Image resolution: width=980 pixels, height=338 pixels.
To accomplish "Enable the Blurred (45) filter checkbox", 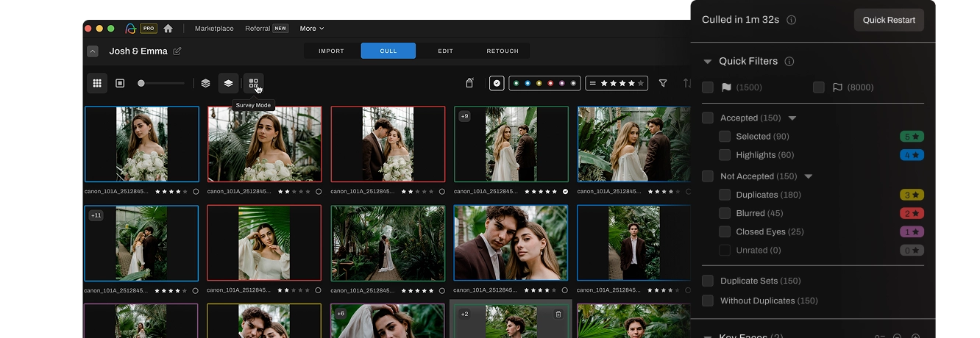I will pos(725,214).
